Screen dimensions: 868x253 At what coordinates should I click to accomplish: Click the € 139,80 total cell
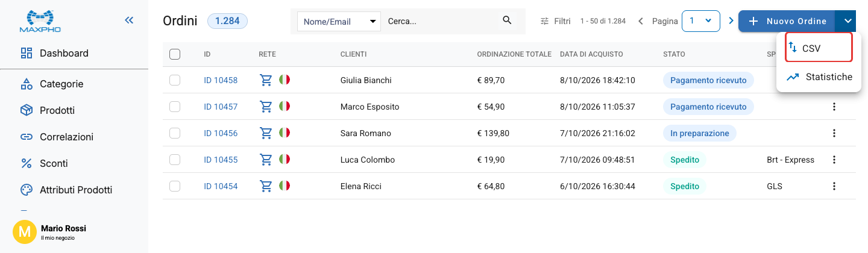[493, 133]
